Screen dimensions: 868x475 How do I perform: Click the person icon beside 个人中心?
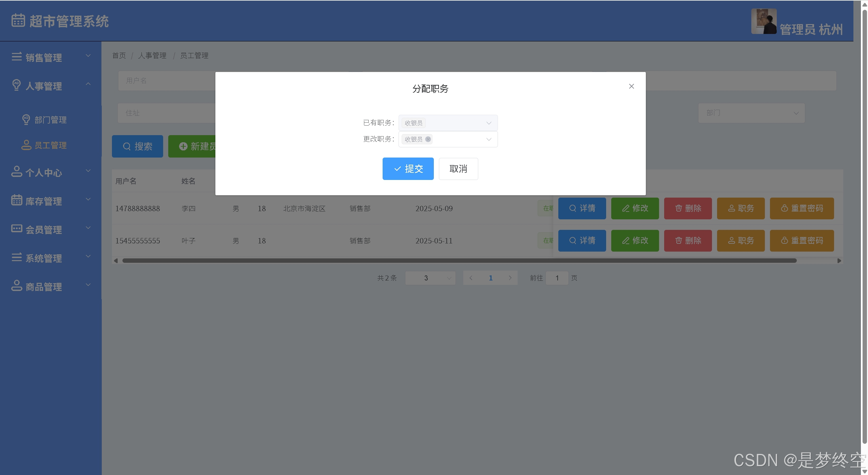pos(17,172)
